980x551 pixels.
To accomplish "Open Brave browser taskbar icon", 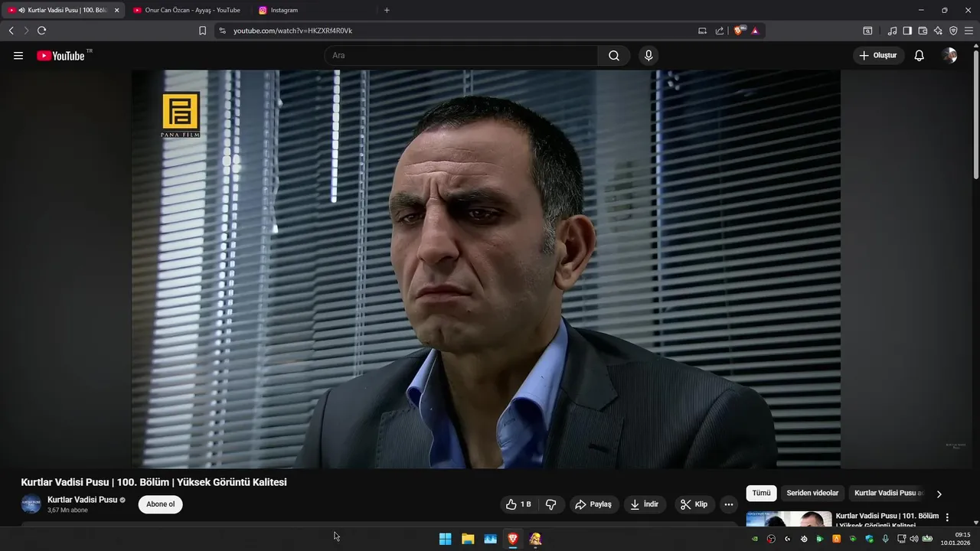I will (513, 539).
